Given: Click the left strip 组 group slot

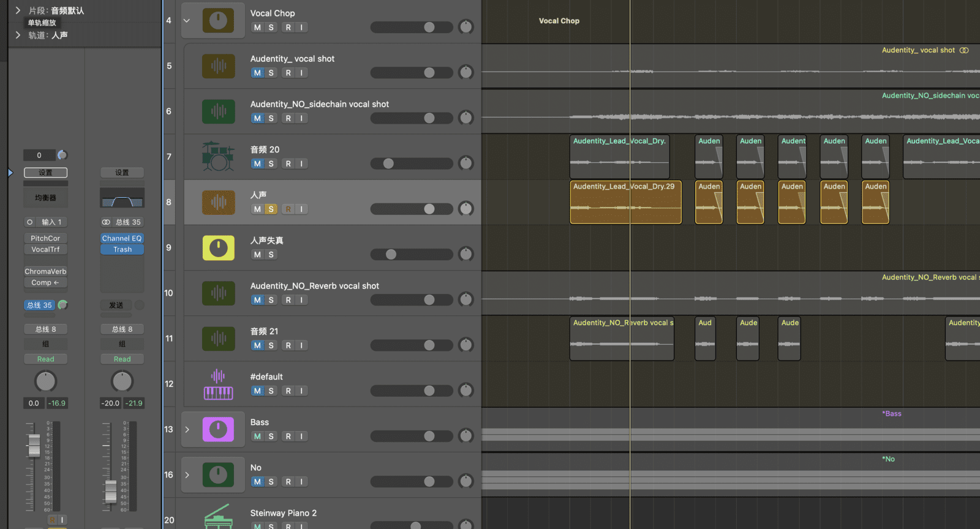Looking at the screenshot, I should 45,344.
